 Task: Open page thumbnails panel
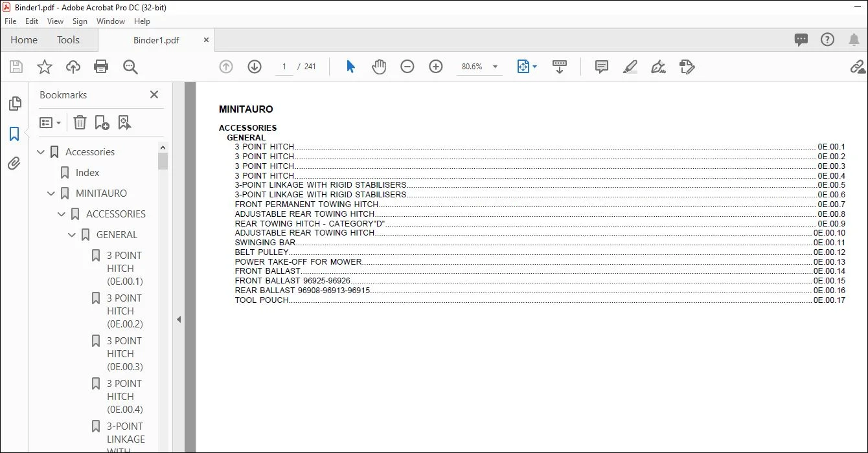point(15,104)
